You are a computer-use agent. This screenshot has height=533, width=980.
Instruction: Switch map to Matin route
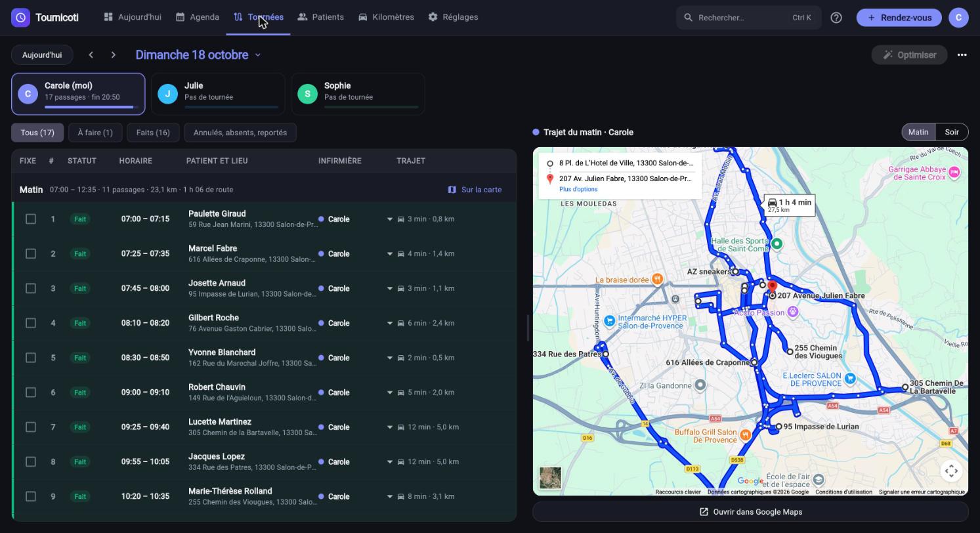click(x=918, y=132)
